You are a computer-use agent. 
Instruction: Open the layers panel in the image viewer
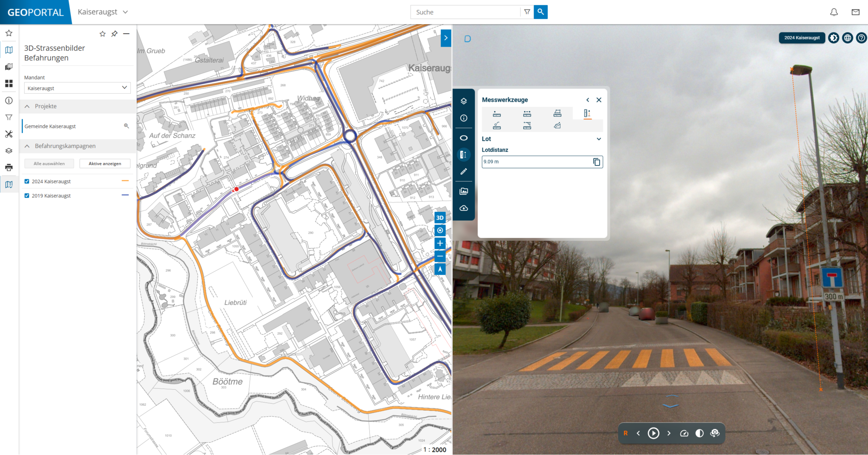click(x=464, y=101)
